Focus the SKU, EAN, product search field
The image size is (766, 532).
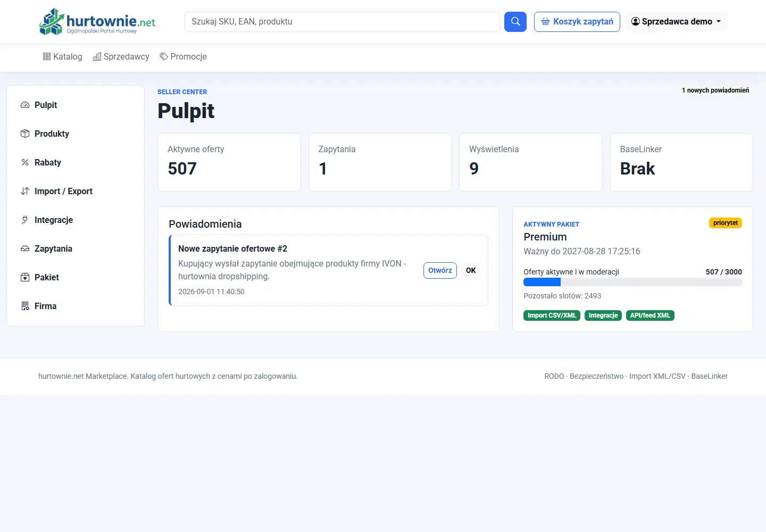tap(342, 22)
